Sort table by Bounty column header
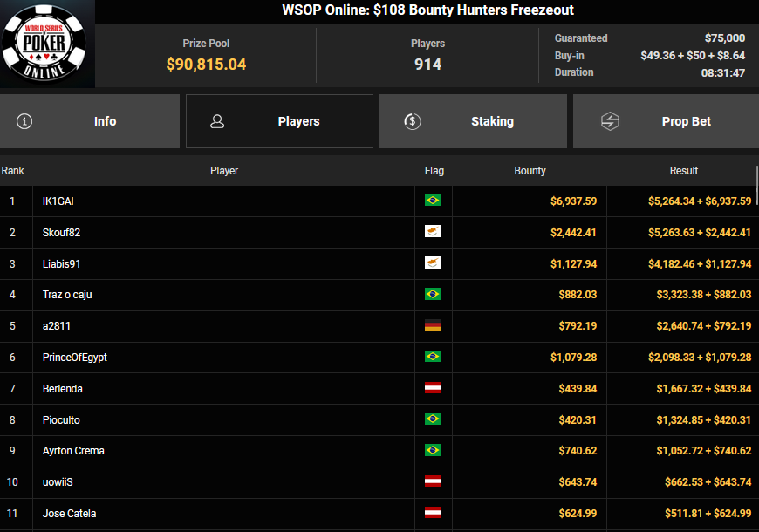 (530, 171)
